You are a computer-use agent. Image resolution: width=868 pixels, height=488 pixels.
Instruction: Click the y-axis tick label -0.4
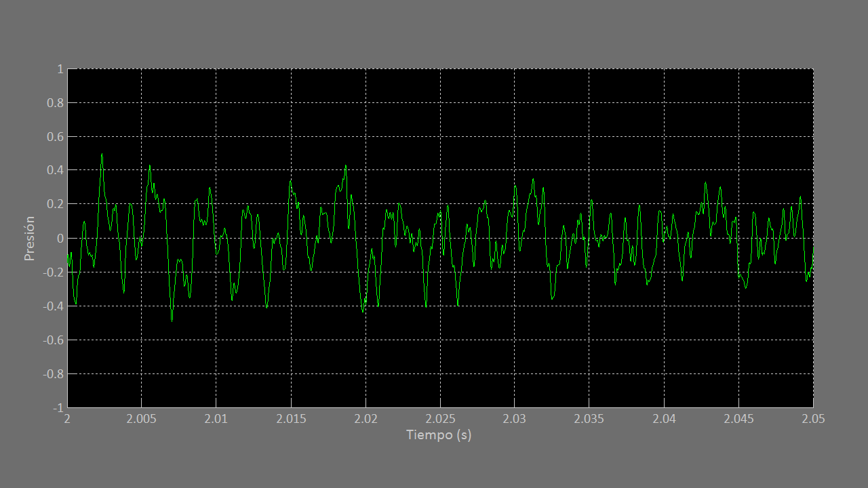(54, 306)
